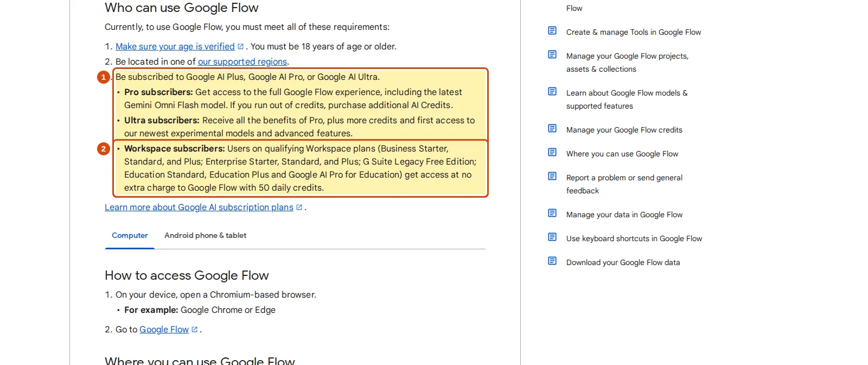Open 'Manage your data in Google Flow'

624,215
